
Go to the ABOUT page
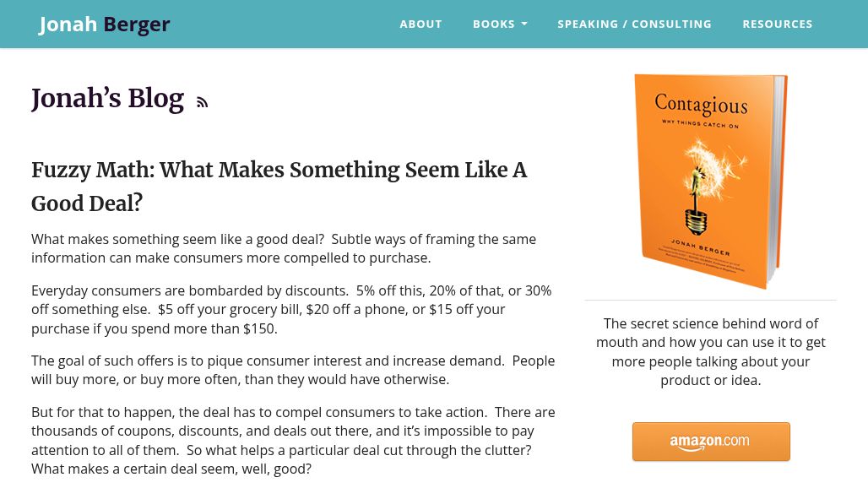click(x=420, y=24)
